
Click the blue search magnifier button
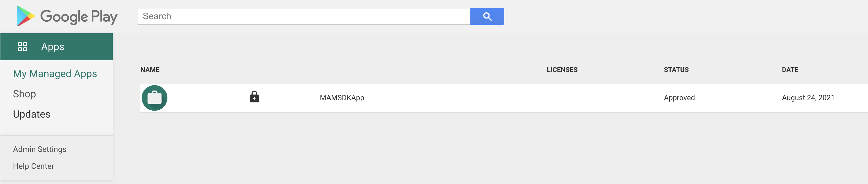(487, 16)
